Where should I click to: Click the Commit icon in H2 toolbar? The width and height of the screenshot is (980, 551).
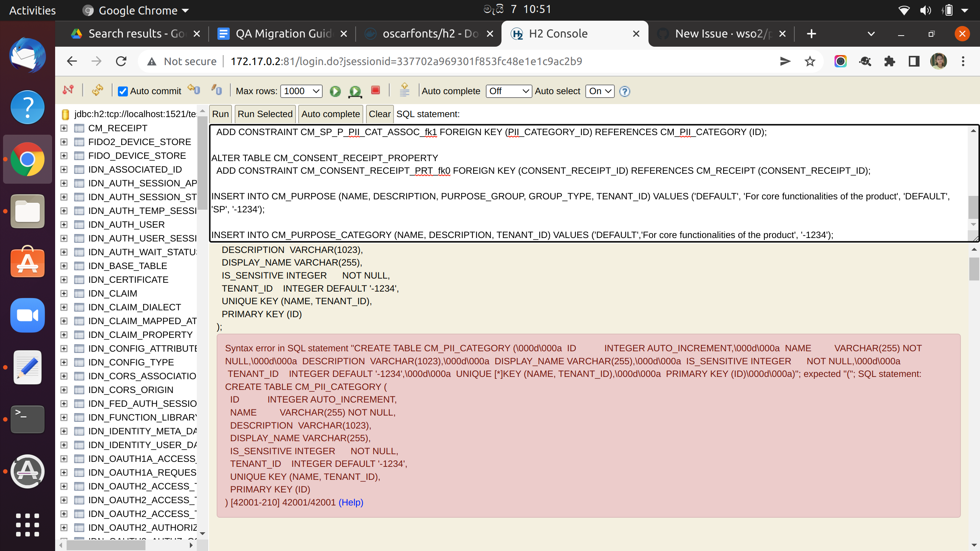tap(217, 90)
